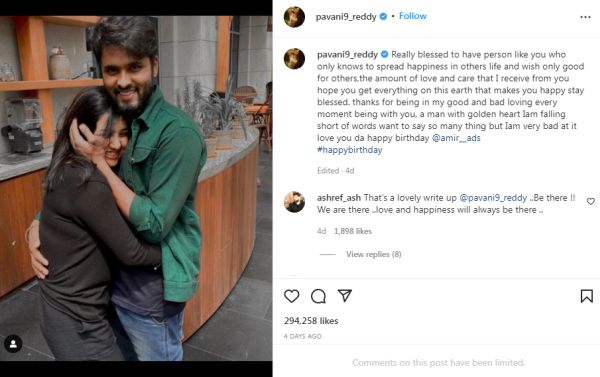Save post with bookmark icon
The image size is (600, 377).
[x=587, y=296]
